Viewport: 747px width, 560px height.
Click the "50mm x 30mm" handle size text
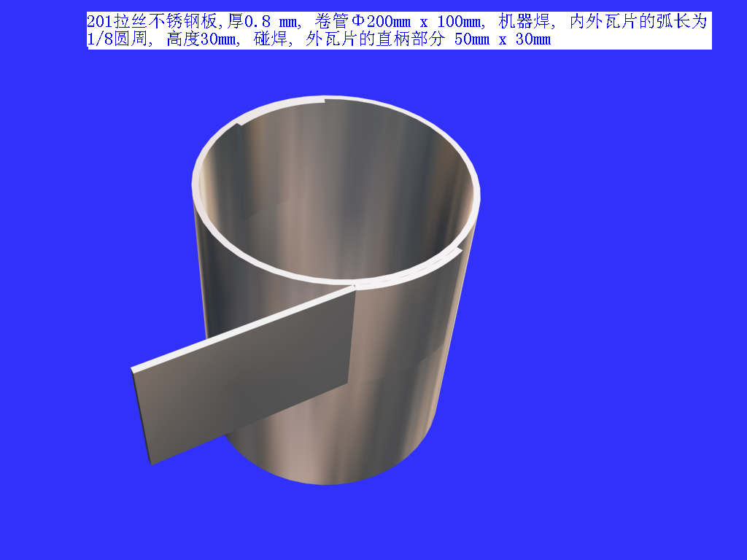click(x=503, y=40)
